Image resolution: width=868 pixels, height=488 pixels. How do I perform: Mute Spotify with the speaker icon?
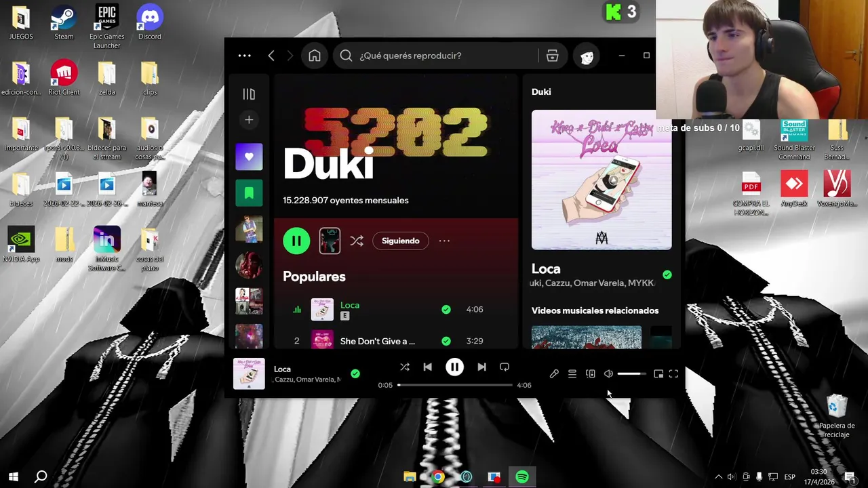pos(608,373)
